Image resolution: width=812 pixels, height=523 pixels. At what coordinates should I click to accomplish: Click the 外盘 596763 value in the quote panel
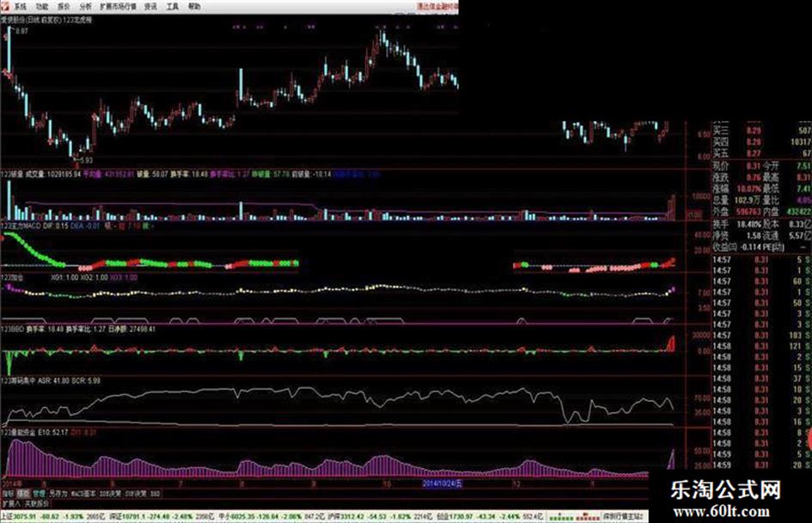[x=748, y=212]
